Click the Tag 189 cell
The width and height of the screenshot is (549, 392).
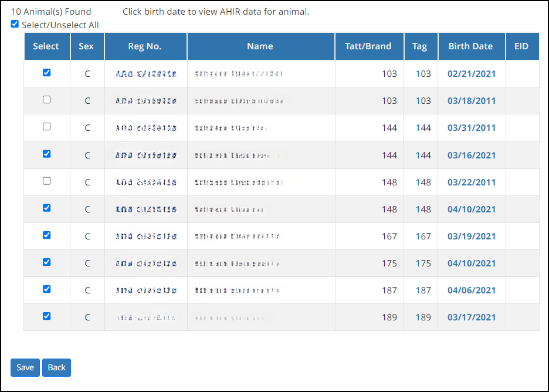click(x=421, y=317)
